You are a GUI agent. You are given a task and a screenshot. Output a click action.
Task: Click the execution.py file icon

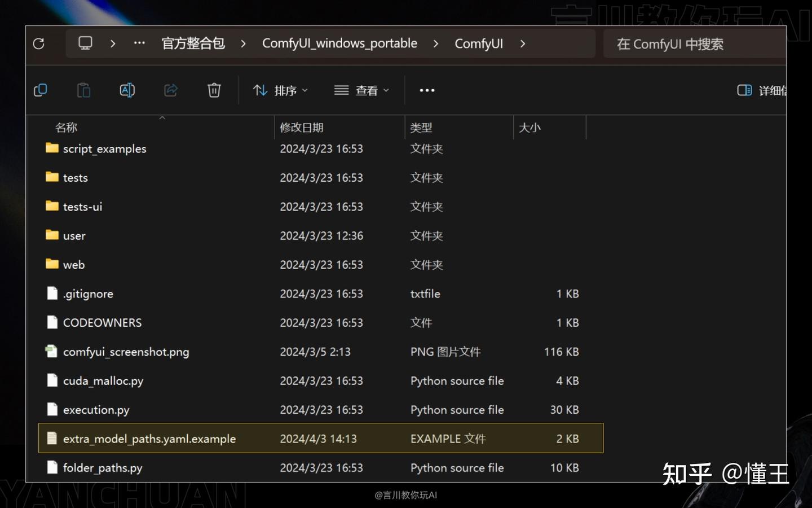(52, 409)
